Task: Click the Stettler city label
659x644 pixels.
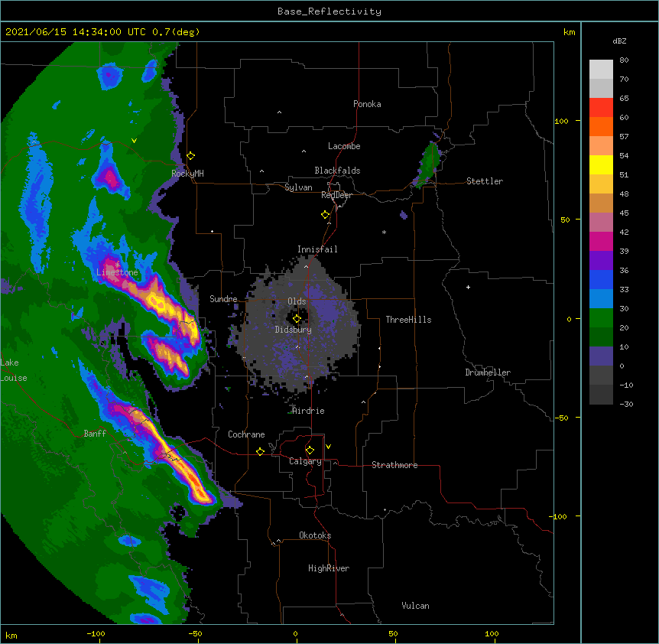Action: [485, 181]
